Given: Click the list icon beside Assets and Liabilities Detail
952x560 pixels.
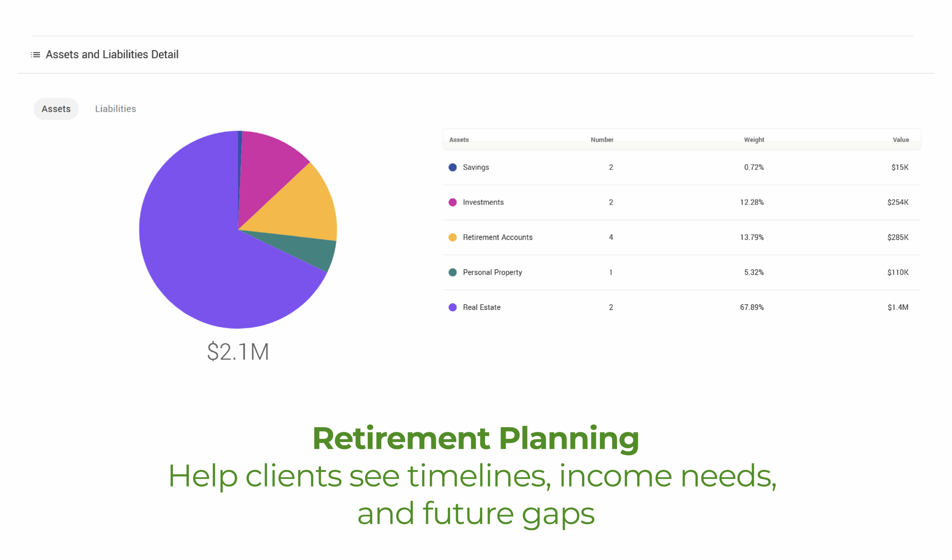Looking at the screenshot, I should [35, 55].
